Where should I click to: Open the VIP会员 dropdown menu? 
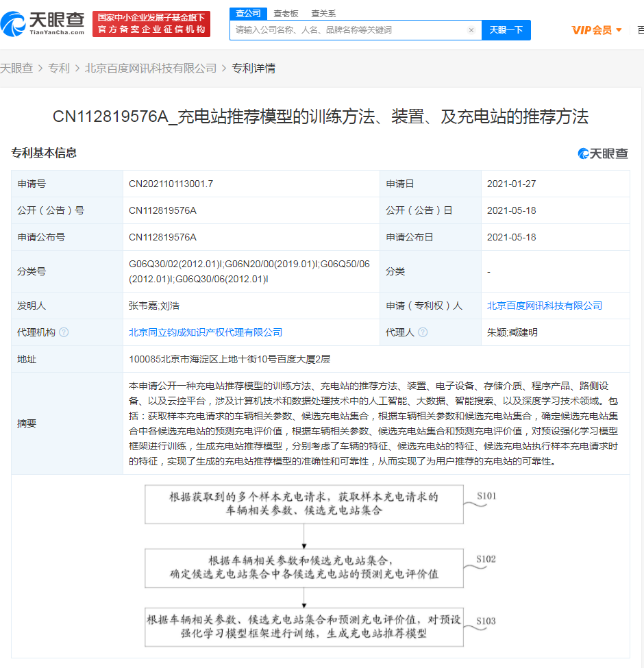coord(591,30)
